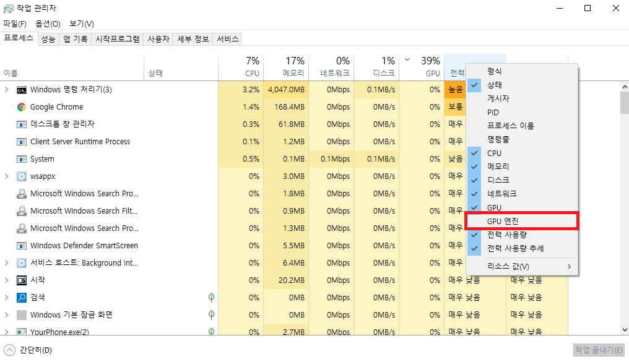Click the 작업 끝내기(E) button
This screenshot has height=364, width=629.
point(599,350)
